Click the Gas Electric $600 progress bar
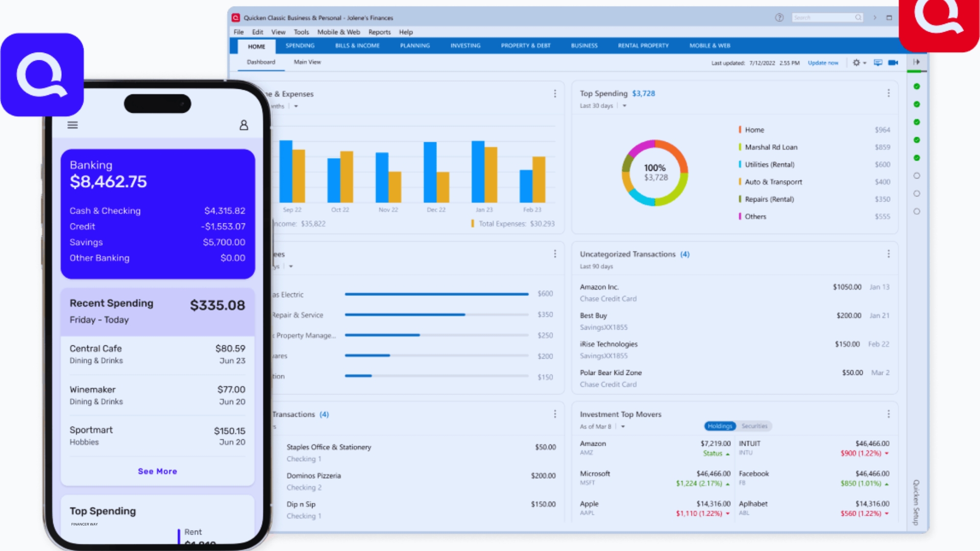 (436, 294)
